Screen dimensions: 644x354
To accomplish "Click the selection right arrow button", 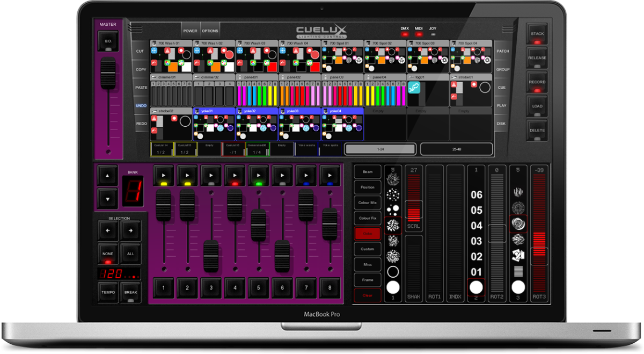I will [x=130, y=231].
